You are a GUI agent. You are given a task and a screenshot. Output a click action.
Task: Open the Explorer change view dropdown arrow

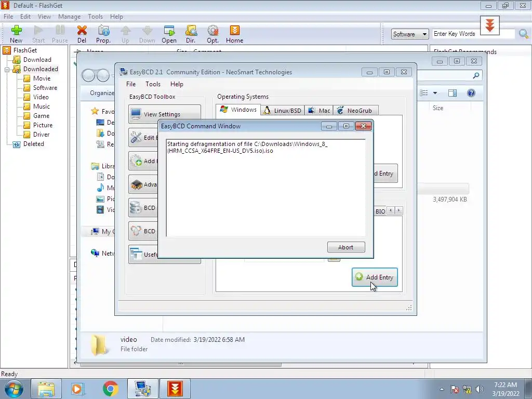[x=435, y=93]
